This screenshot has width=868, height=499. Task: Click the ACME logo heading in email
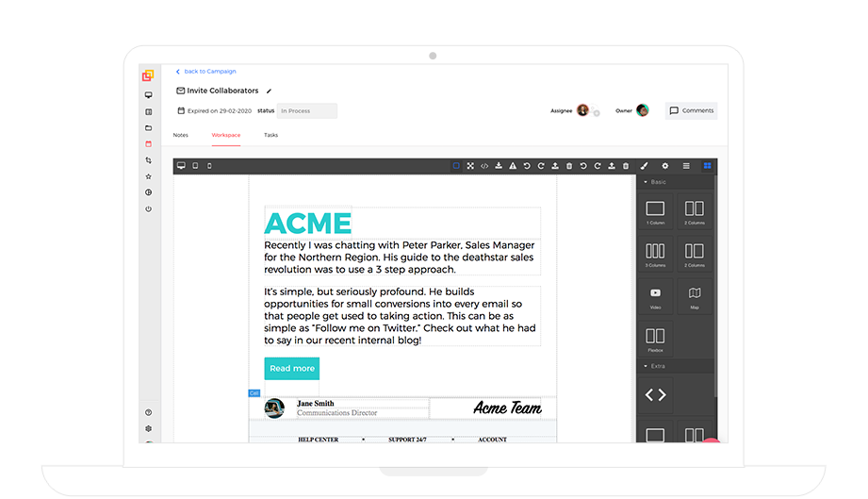click(x=308, y=224)
